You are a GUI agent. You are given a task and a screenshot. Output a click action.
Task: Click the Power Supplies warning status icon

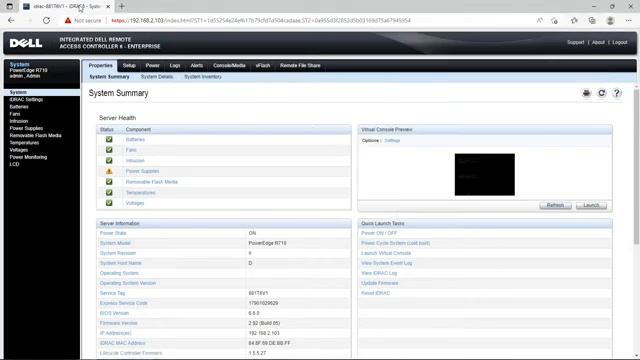(x=109, y=171)
